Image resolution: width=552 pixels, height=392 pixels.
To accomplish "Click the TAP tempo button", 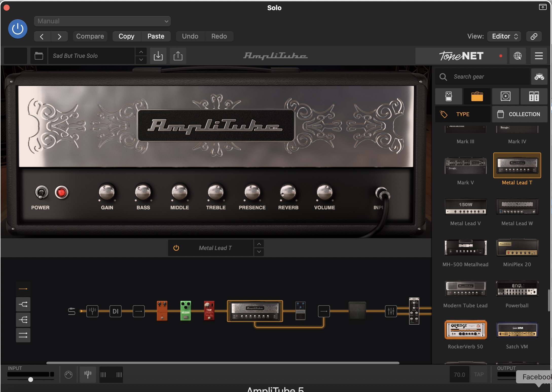I will tap(479, 375).
